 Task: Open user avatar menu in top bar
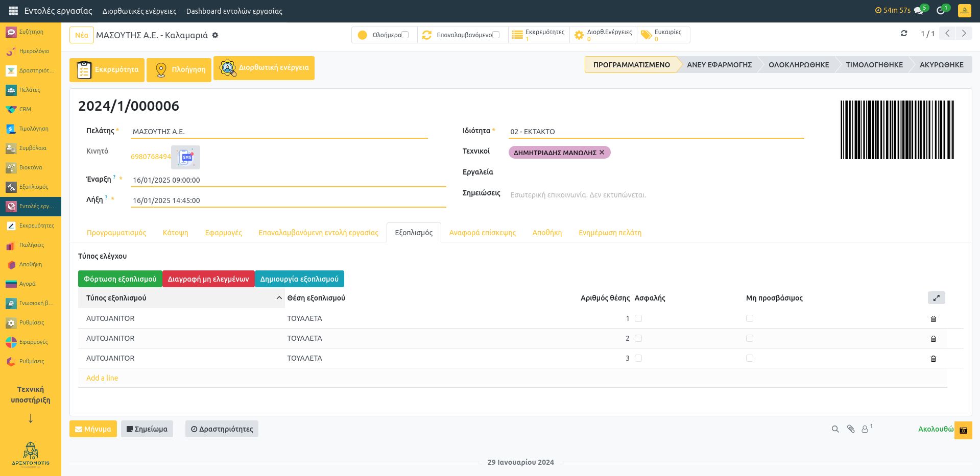coord(964,10)
